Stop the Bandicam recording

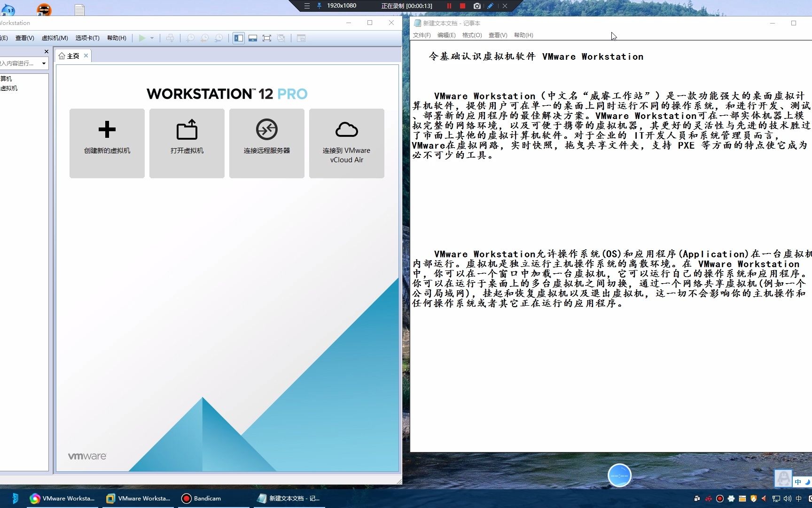(x=462, y=6)
